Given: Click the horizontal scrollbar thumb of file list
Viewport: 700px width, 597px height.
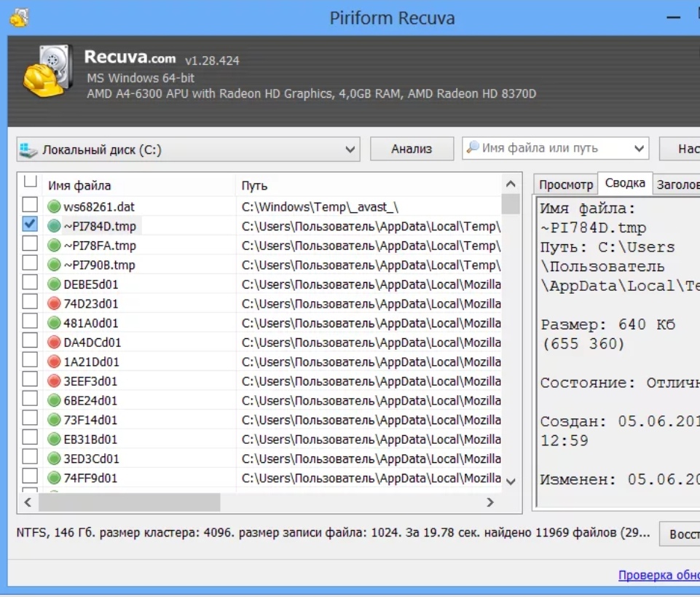Looking at the screenshot, I should pyautogui.click(x=130, y=502).
